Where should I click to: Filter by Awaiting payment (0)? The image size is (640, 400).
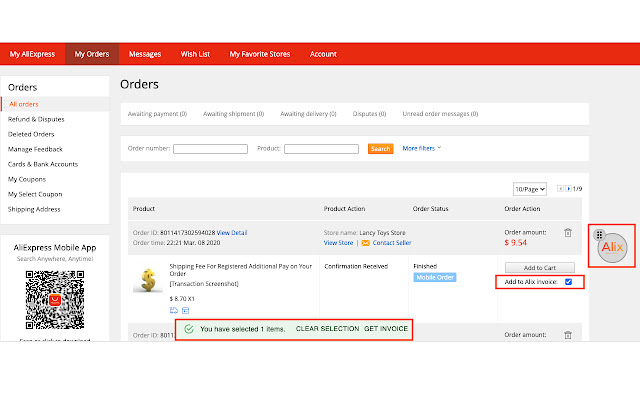coord(157,114)
